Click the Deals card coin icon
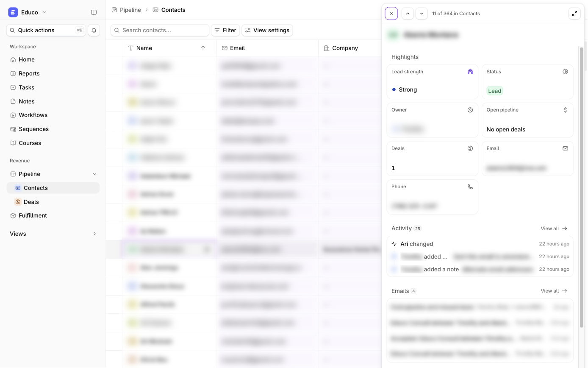 click(x=470, y=148)
